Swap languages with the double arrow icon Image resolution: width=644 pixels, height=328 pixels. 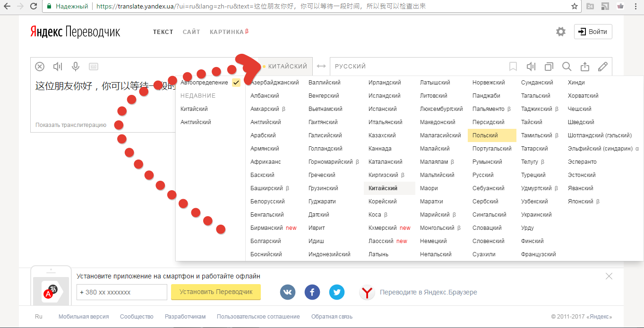321,67
